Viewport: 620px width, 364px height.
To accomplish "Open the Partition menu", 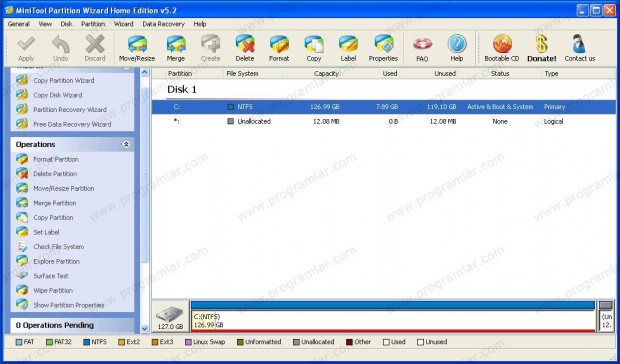I will tap(93, 24).
